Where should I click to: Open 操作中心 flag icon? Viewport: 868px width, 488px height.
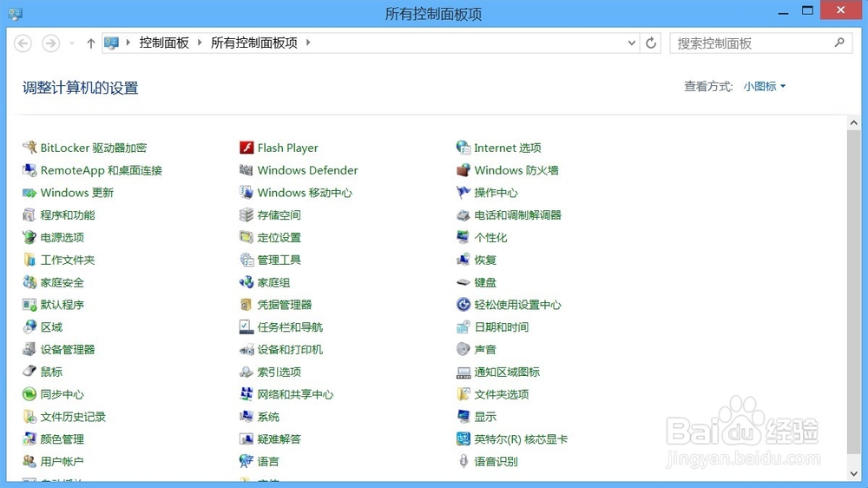tap(464, 193)
